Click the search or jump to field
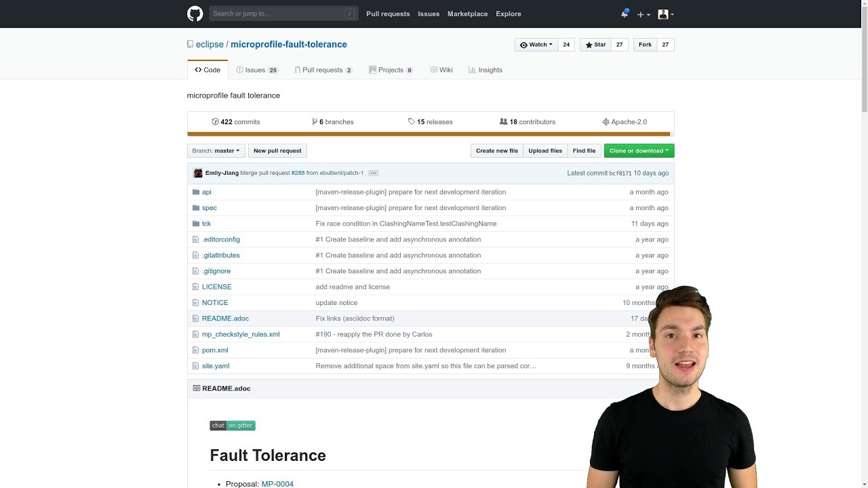 283,14
